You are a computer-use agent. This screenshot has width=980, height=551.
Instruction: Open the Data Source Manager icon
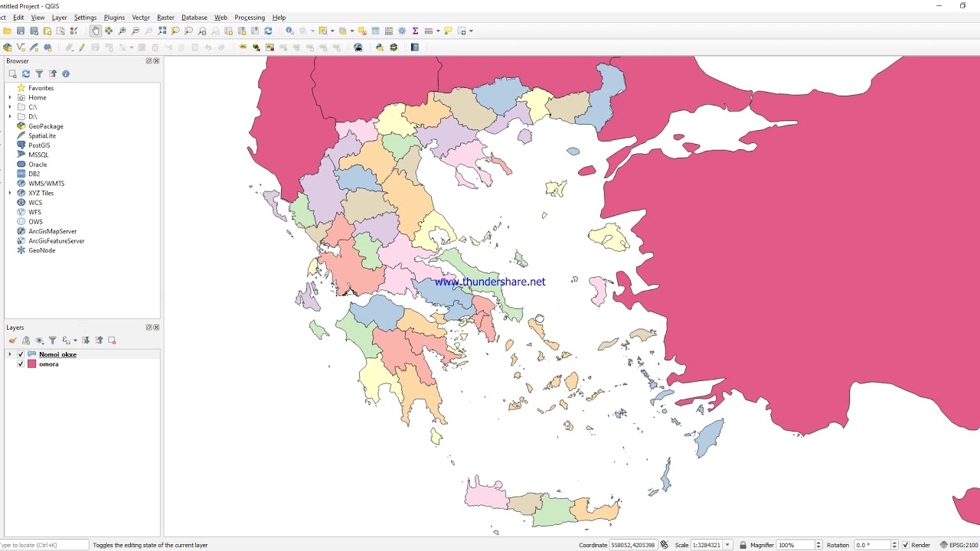coord(7,47)
